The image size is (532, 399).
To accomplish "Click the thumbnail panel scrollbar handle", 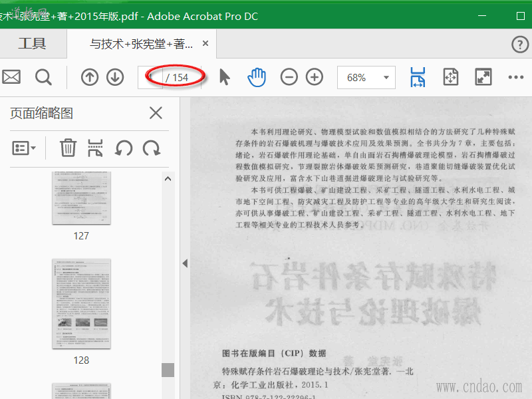I will tap(168, 370).
